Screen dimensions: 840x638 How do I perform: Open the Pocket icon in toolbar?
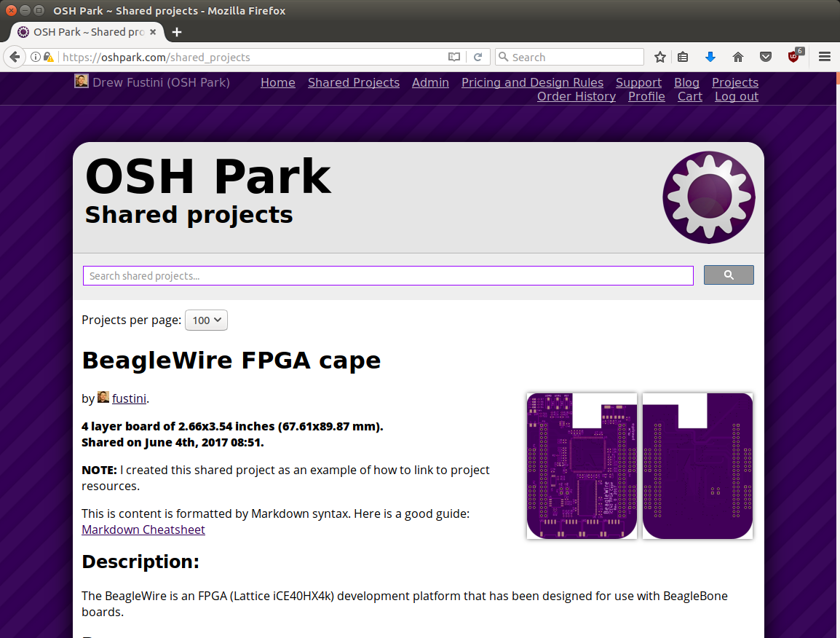coord(766,57)
